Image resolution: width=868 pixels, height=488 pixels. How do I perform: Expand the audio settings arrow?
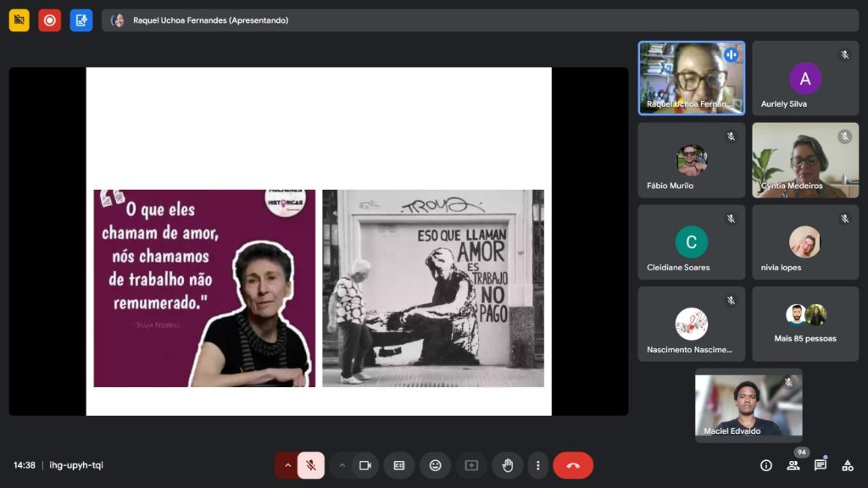tap(287, 465)
